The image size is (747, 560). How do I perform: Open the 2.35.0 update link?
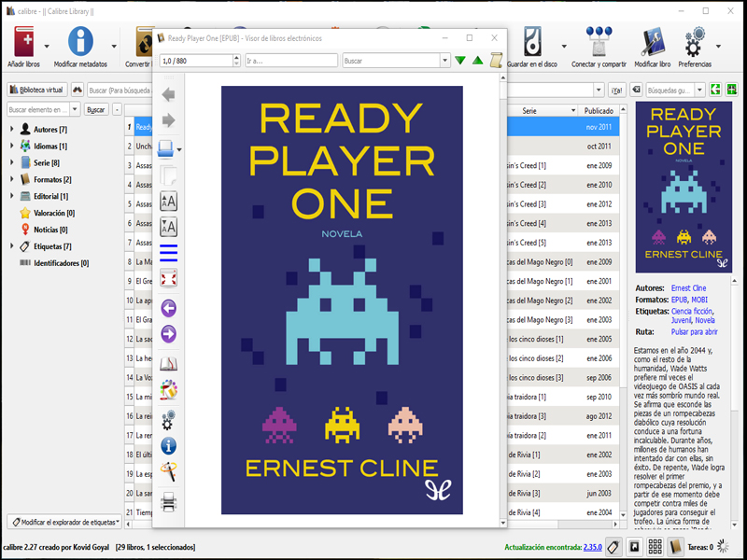click(x=593, y=547)
